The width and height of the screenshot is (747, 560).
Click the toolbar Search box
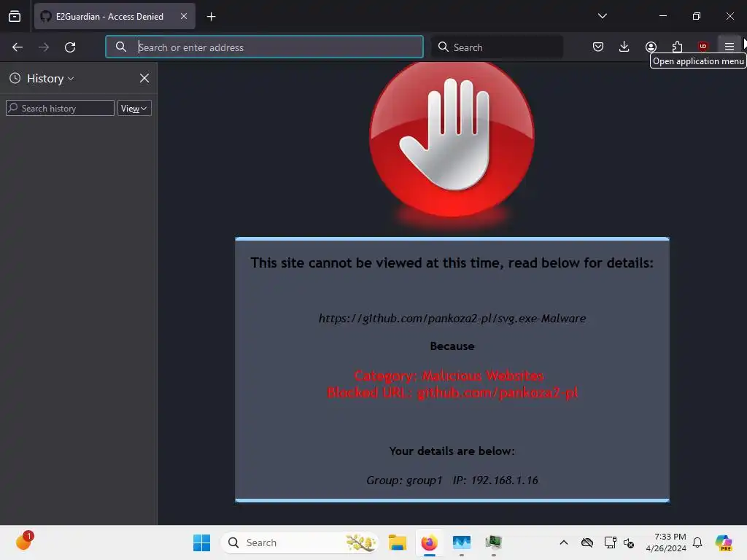click(x=497, y=47)
